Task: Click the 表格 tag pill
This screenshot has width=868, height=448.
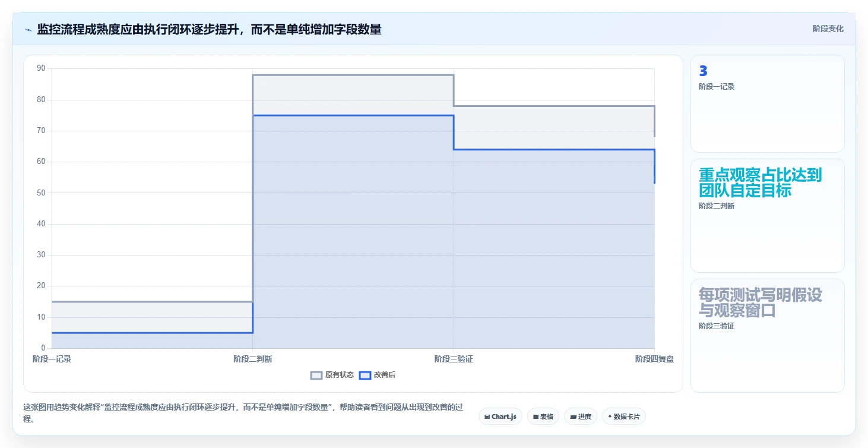Action: click(543, 417)
